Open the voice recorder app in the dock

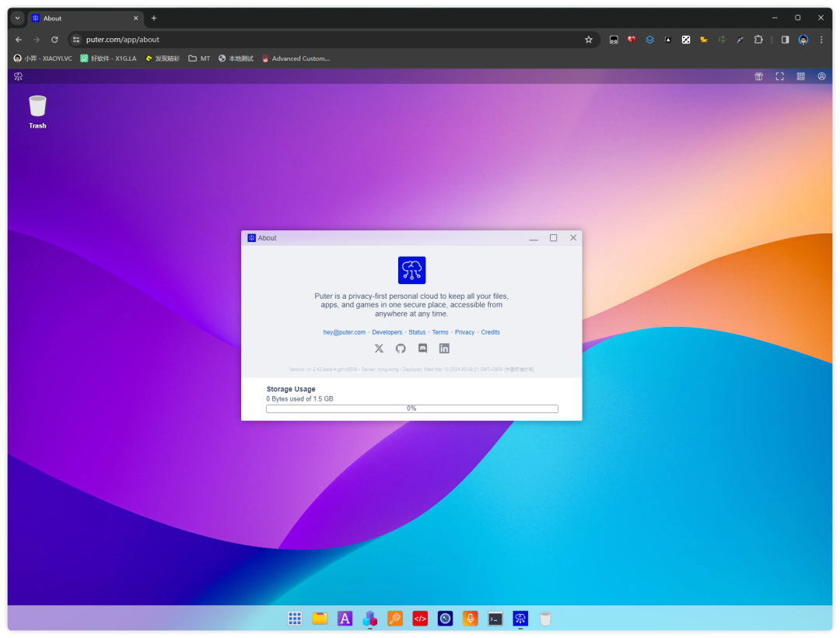click(470, 619)
